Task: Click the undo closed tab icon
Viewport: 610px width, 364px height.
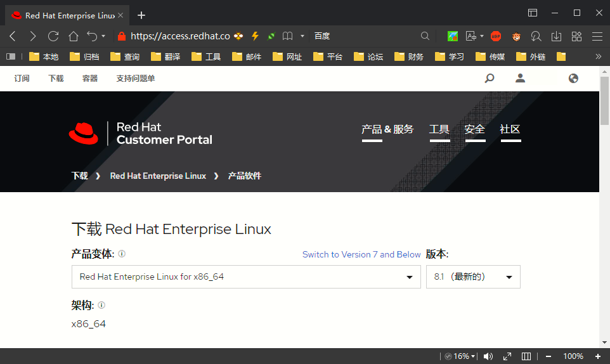Action: coord(92,36)
